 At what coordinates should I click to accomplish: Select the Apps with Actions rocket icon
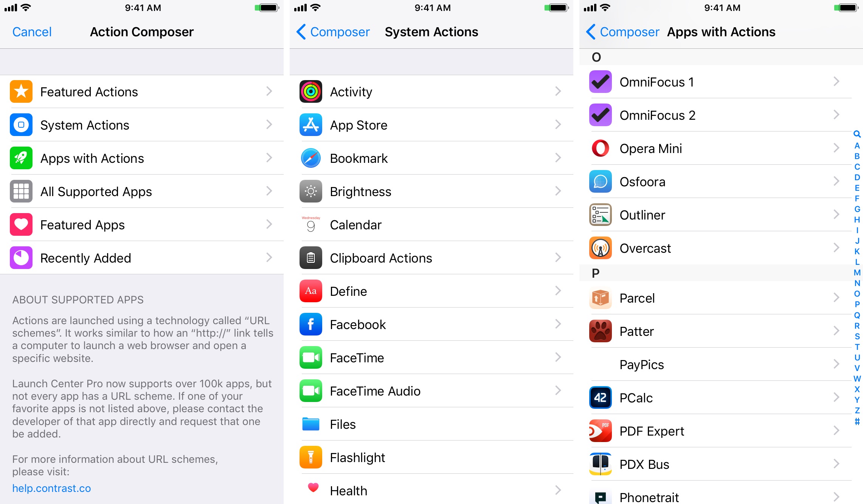(x=21, y=158)
